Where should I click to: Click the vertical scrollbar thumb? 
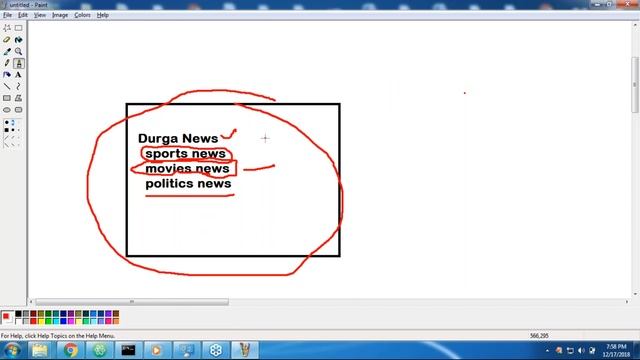tap(635, 84)
